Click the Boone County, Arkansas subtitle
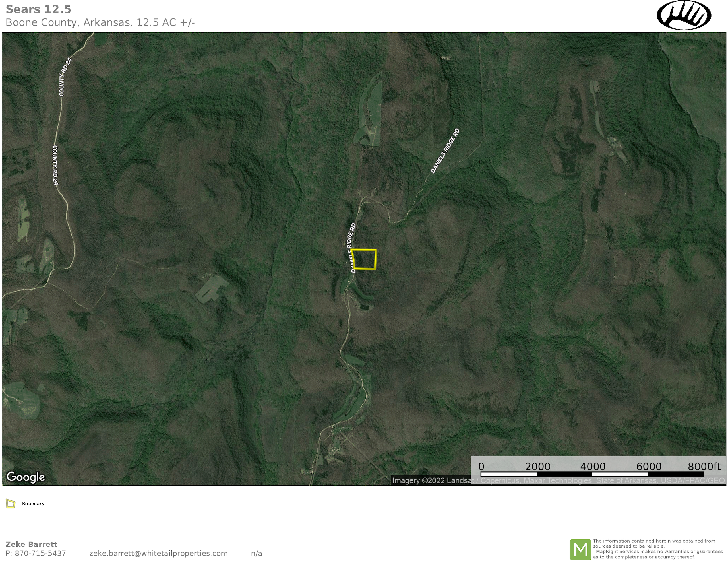 tap(100, 23)
